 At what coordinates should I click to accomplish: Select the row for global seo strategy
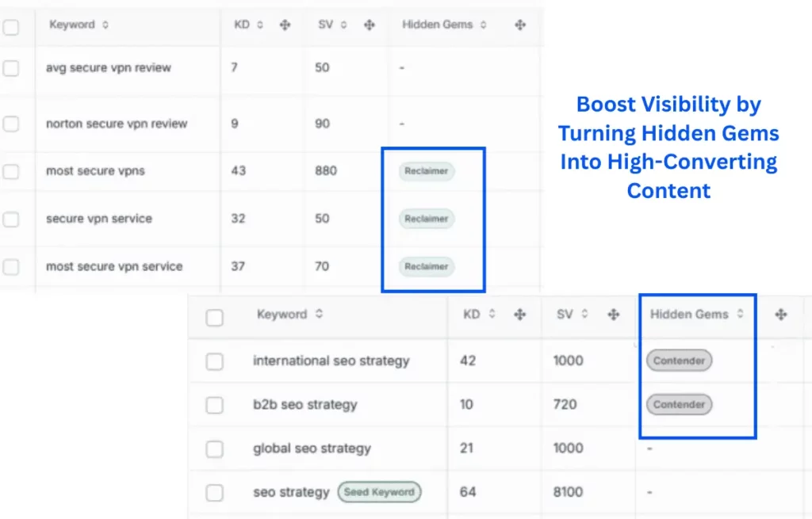[x=214, y=448]
